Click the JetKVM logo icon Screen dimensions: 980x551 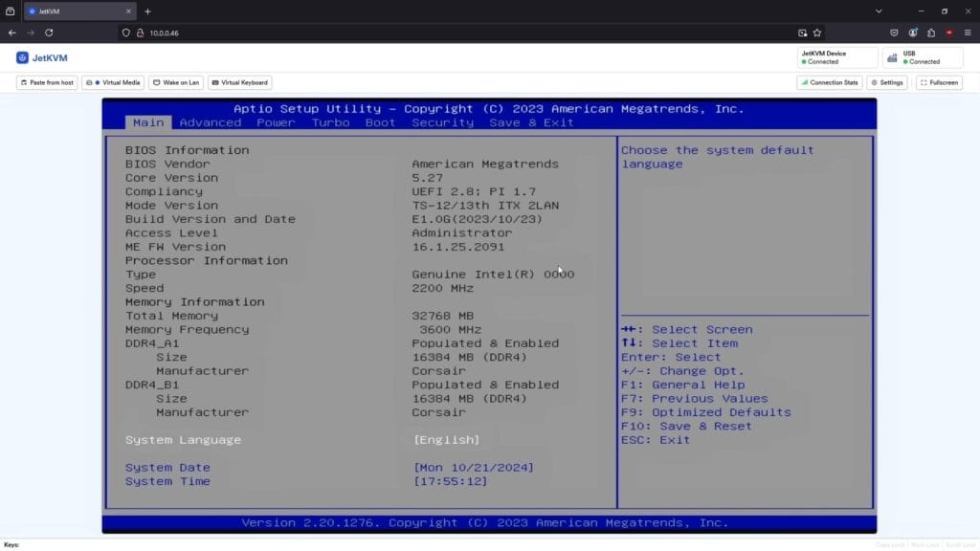tap(23, 57)
